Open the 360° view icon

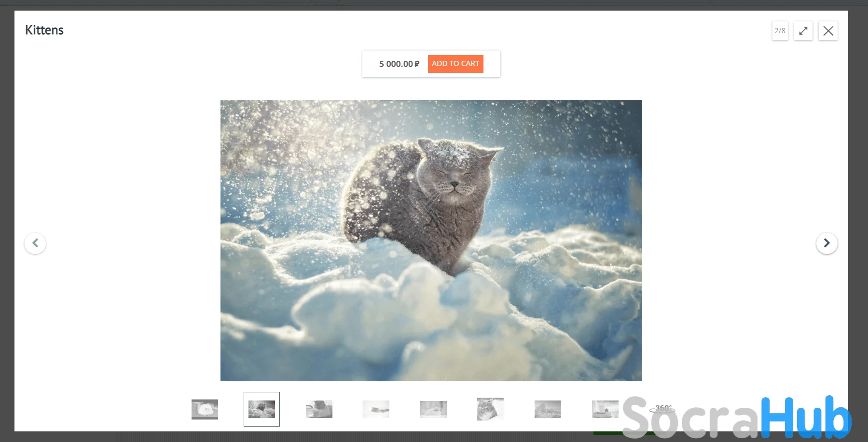click(x=663, y=409)
